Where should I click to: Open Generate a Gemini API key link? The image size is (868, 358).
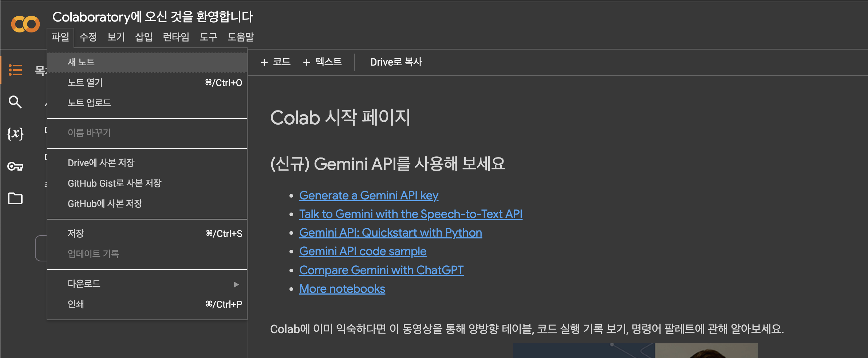coord(369,195)
